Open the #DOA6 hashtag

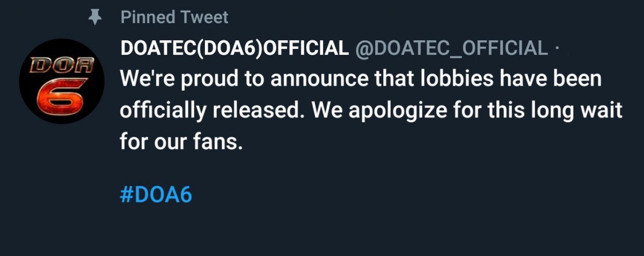tap(156, 195)
